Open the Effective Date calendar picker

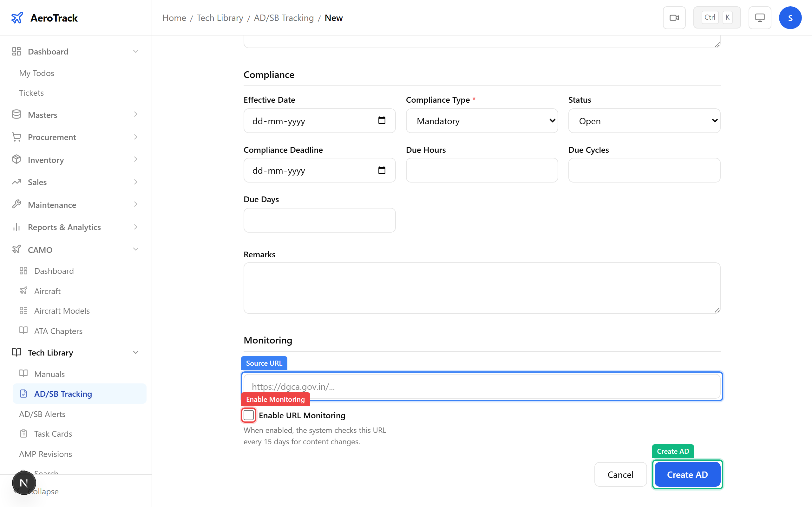[382, 120]
